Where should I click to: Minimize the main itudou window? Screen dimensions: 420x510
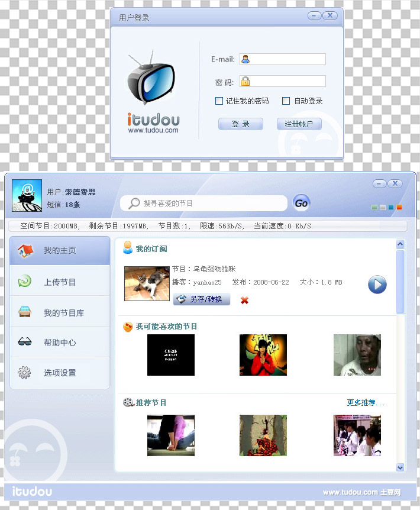[379, 184]
